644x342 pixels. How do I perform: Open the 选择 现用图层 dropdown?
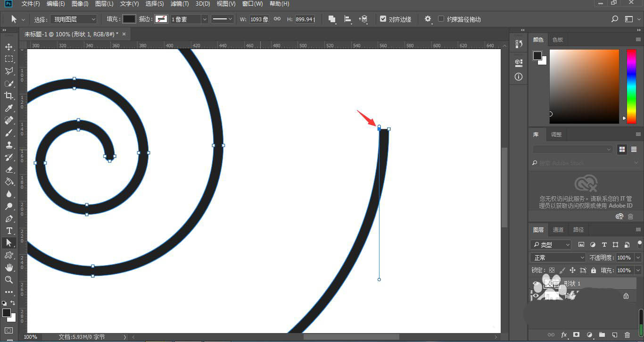pyautogui.click(x=74, y=19)
